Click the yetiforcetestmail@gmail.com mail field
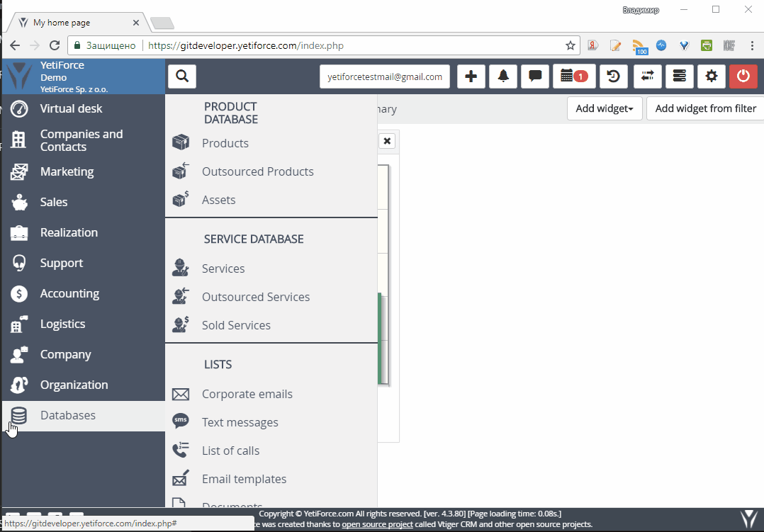This screenshot has width=764, height=532. (385, 77)
